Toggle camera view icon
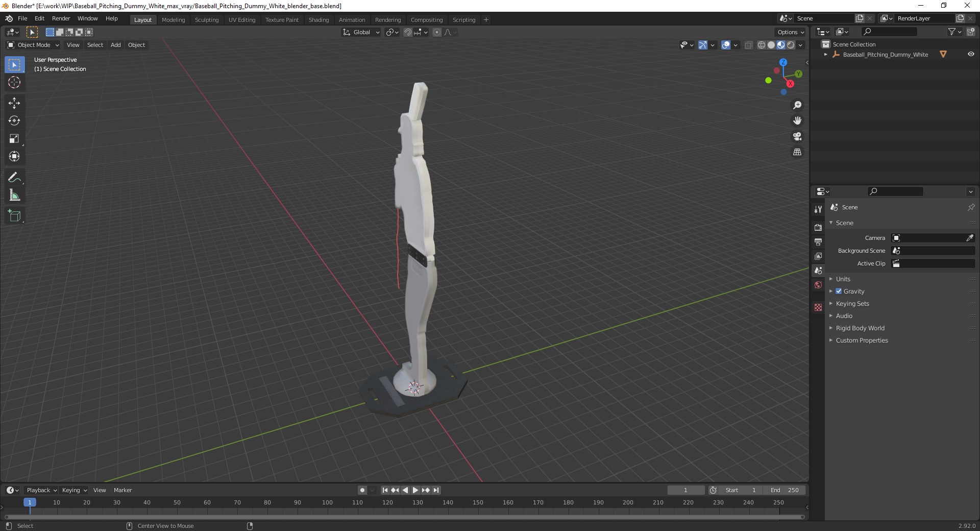This screenshot has width=980, height=531. 797,136
